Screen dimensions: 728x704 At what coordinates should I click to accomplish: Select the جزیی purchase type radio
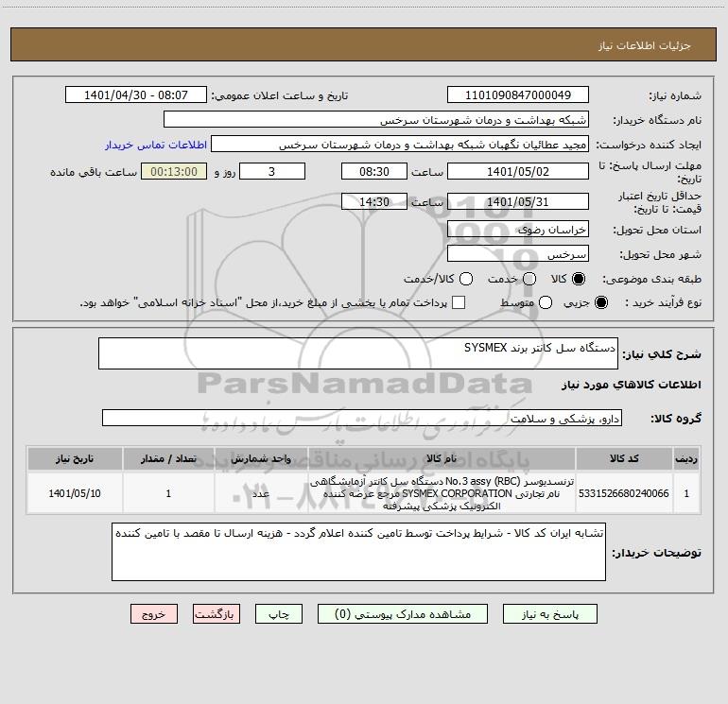coord(601,302)
